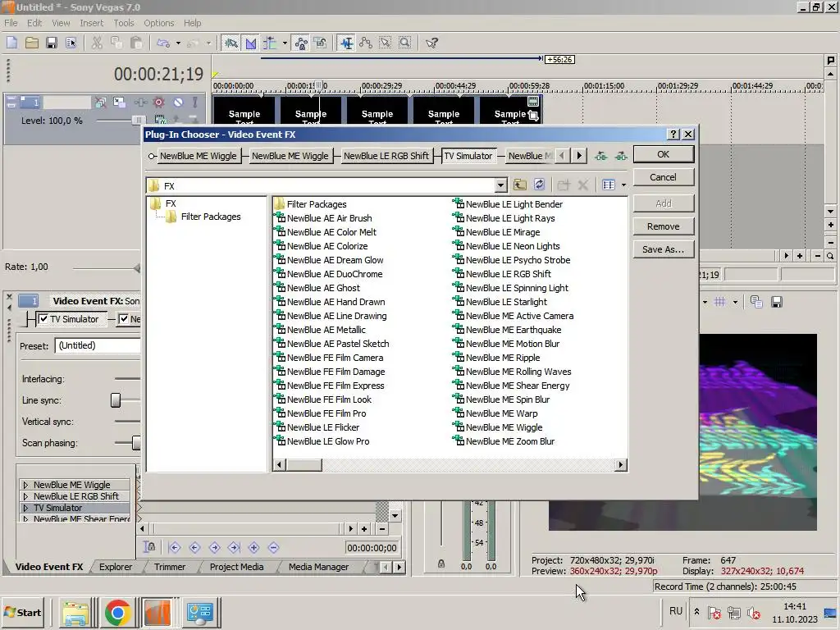840x630 pixels.
Task: Click the Lock Envelope icon in keyframe toolbar
Action: (x=149, y=547)
